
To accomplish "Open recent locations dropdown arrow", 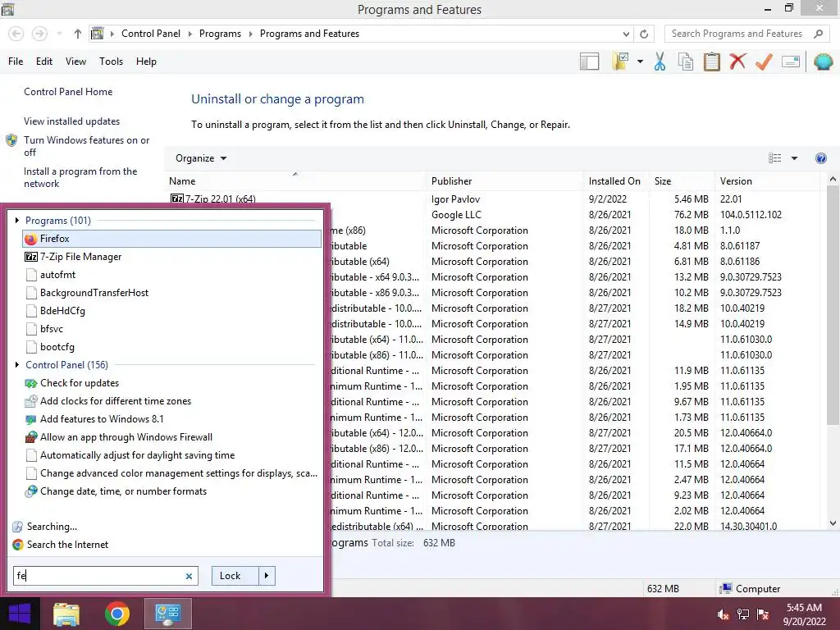I will [x=60, y=34].
